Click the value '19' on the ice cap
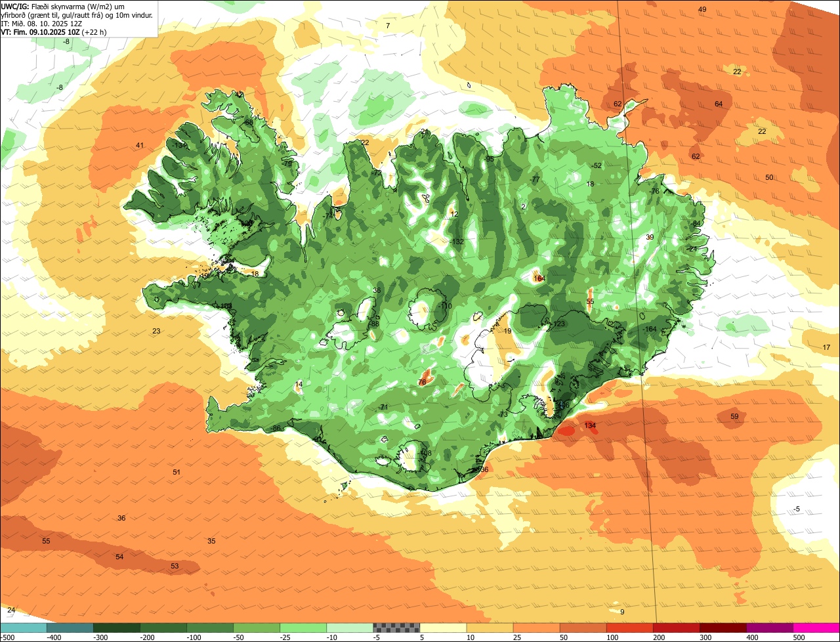The height and width of the screenshot is (642, 840). [507, 331]
